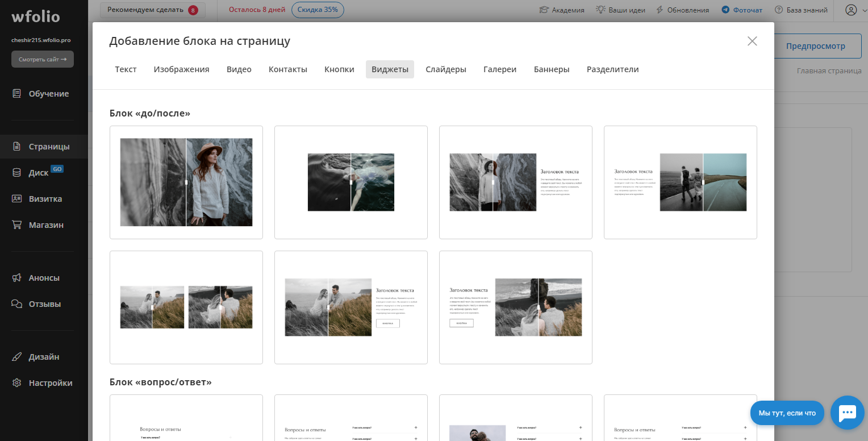Image resolution: width=868 pixels, height=441 pixels.
Task: Choose block with two before/after images side by side
Action: pos(186,307)
